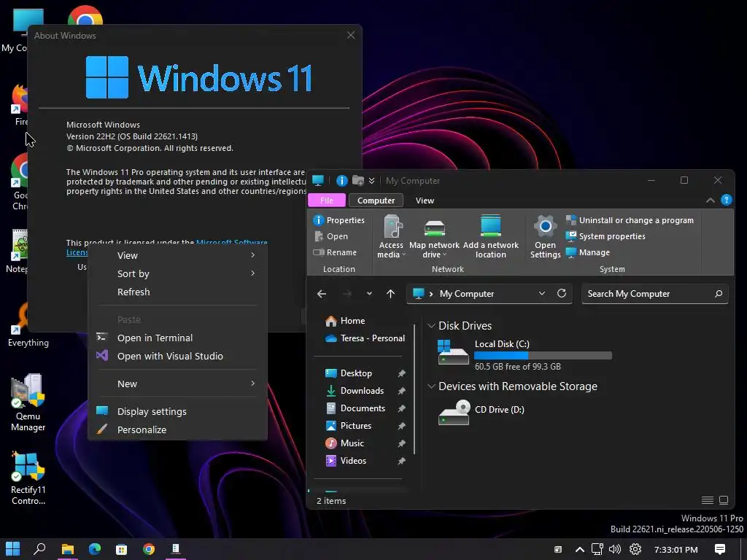The image size is (747, 560).
Task: Click the Properties icon in the quick access toolbar
Action: (341, 181)
